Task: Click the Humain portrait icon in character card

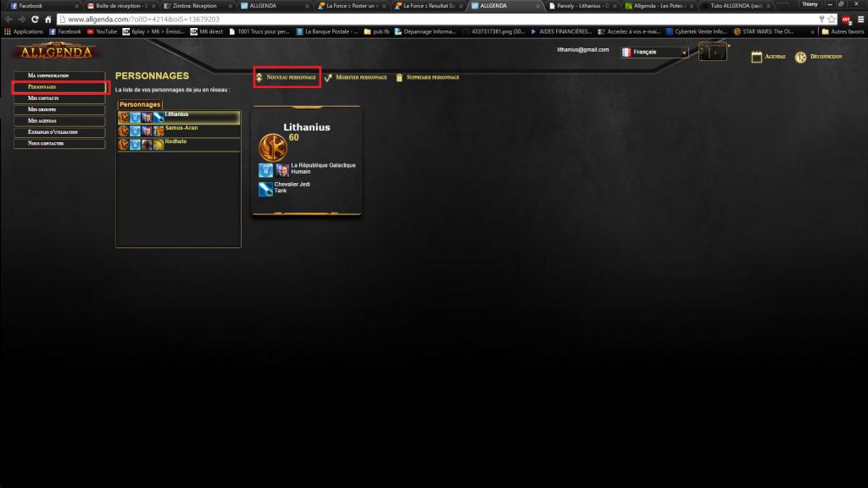Action: (x=281, y=169)
